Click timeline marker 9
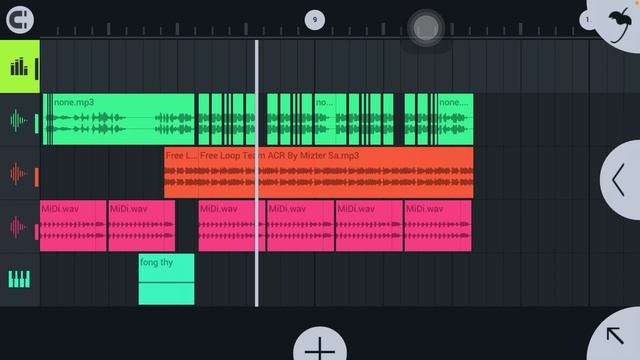This screenshot has height=360, width=640. coord(315,20)
